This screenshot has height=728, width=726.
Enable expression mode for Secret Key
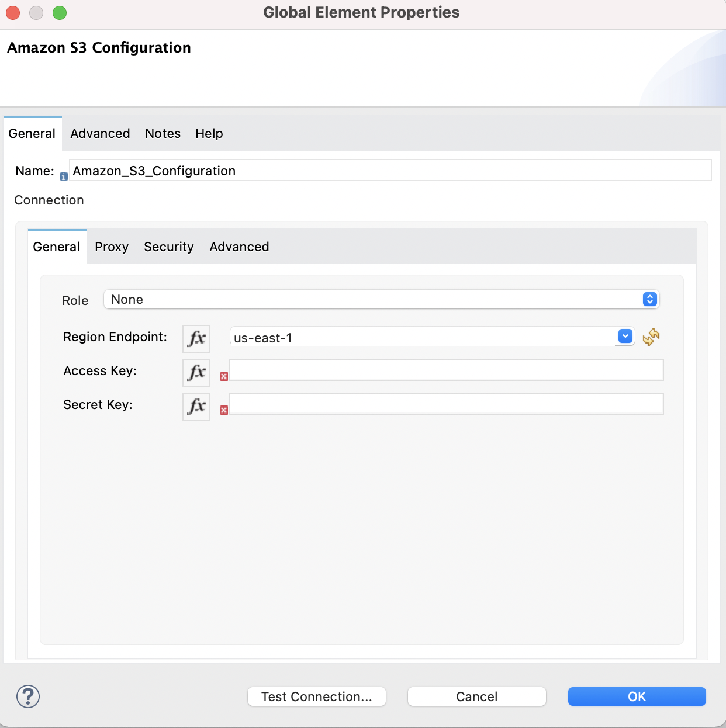pyautogui.click(x=196, y=407)
